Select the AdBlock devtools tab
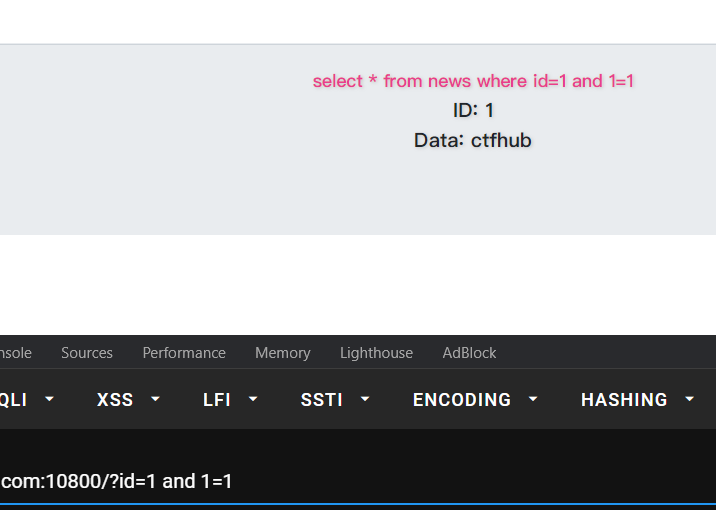This screenshot has height=510, width=716. click(x=469, y=352)
